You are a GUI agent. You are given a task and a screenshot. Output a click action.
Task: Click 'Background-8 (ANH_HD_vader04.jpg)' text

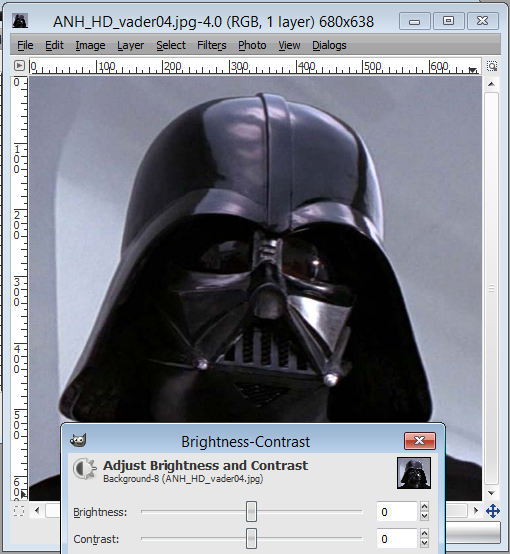click(183, 479)
